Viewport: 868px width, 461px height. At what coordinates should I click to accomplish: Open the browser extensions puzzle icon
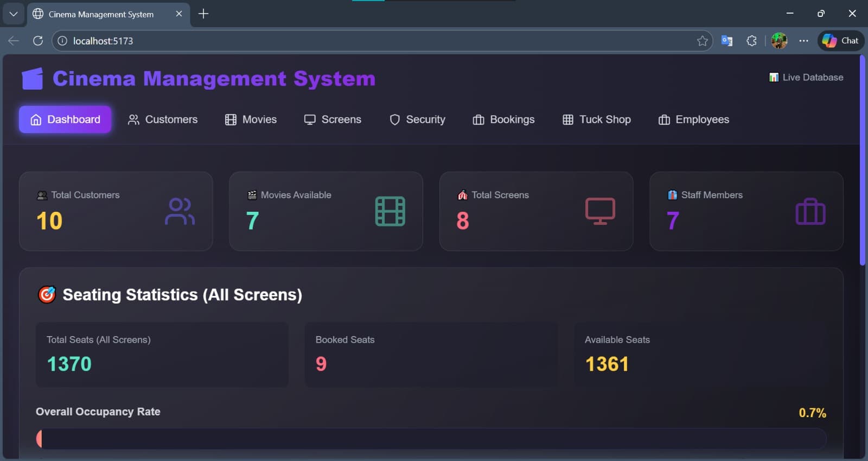tap(751, 41)
